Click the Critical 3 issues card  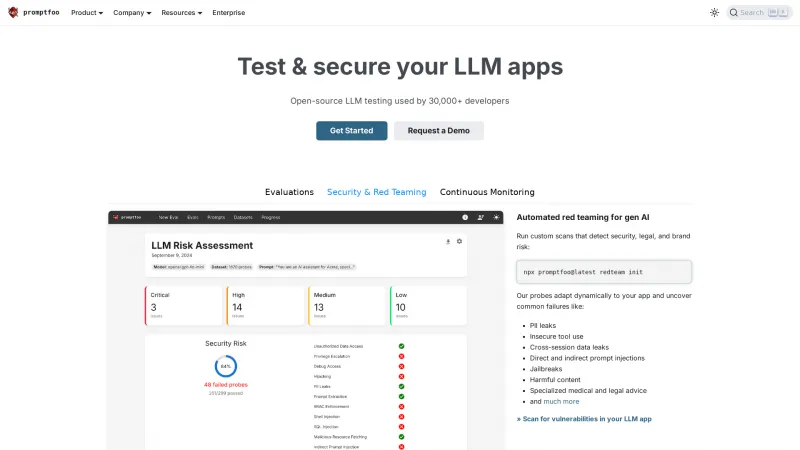(184, 306)
